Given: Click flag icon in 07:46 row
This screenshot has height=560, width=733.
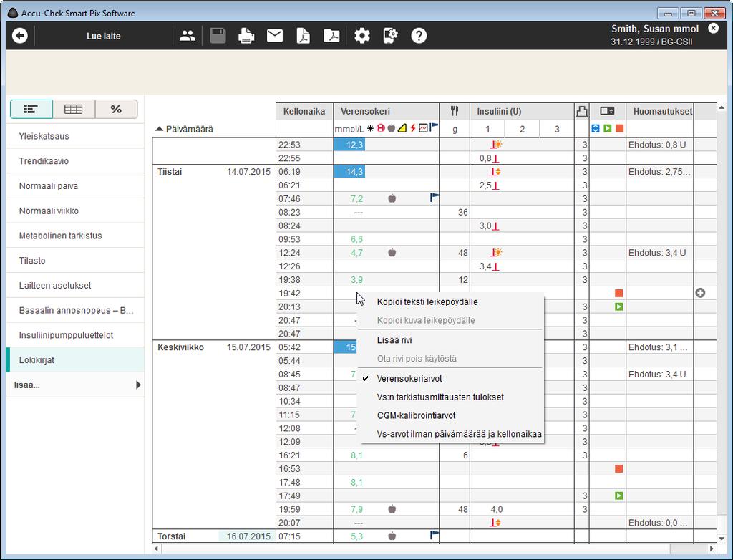Looking at the screenshot, I should point(434,198).
